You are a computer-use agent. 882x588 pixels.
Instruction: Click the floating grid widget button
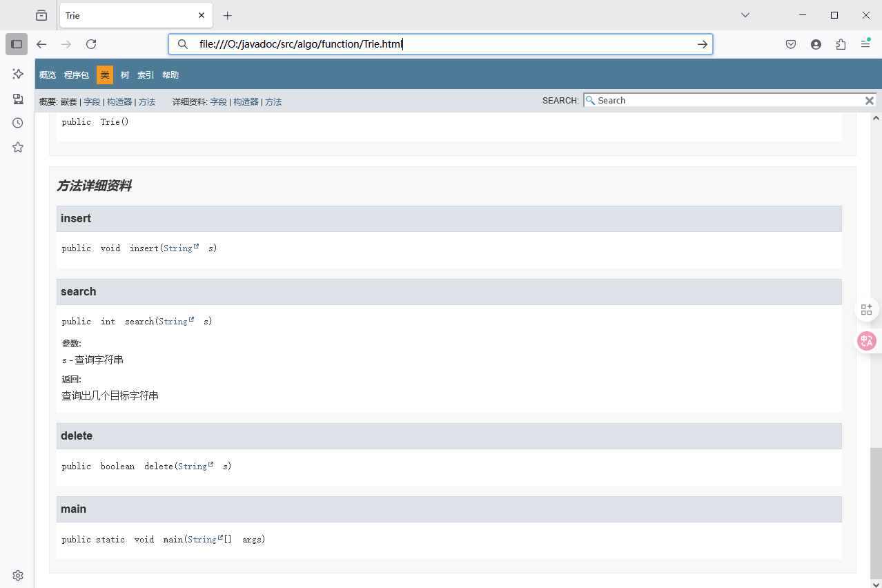coord(867,309)
